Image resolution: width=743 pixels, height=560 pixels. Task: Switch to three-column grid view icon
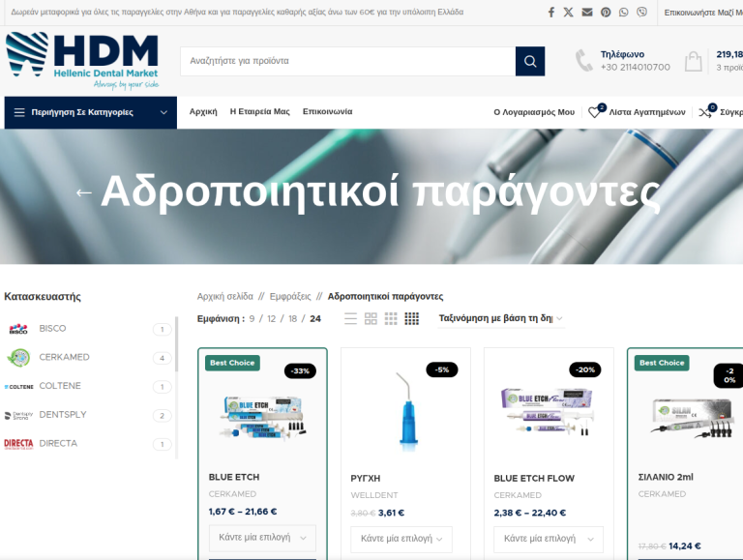coord(391,318)
